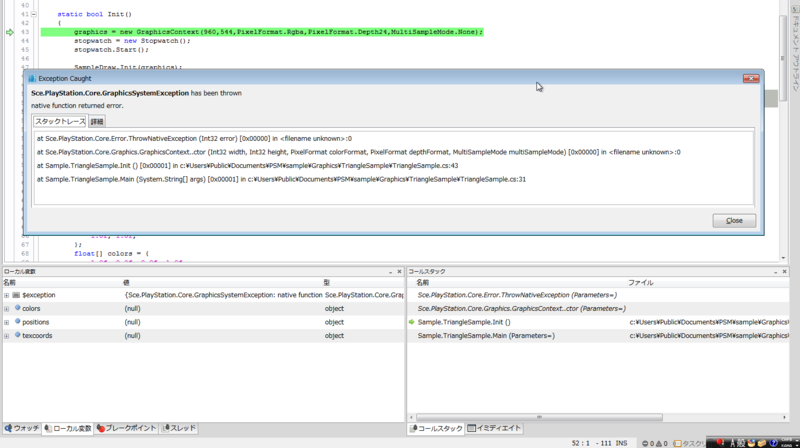The height and width of the screenshot is (448, 800).
Task: Close the ローカル変数 panel
Action: tap(399, 272)
